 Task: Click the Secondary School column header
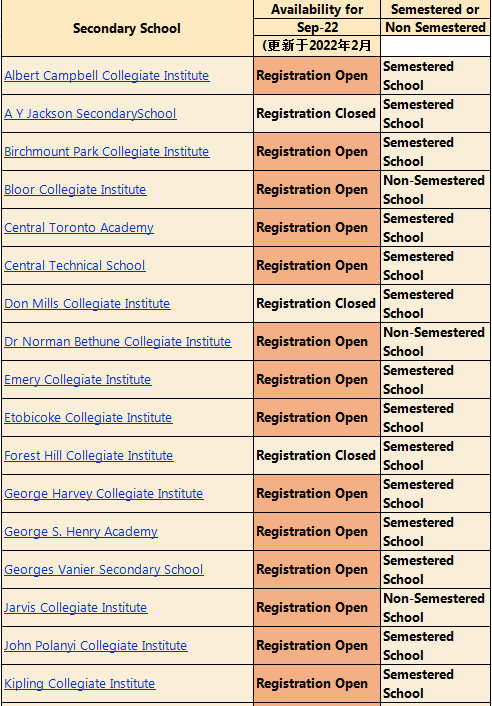pos(127,28)
